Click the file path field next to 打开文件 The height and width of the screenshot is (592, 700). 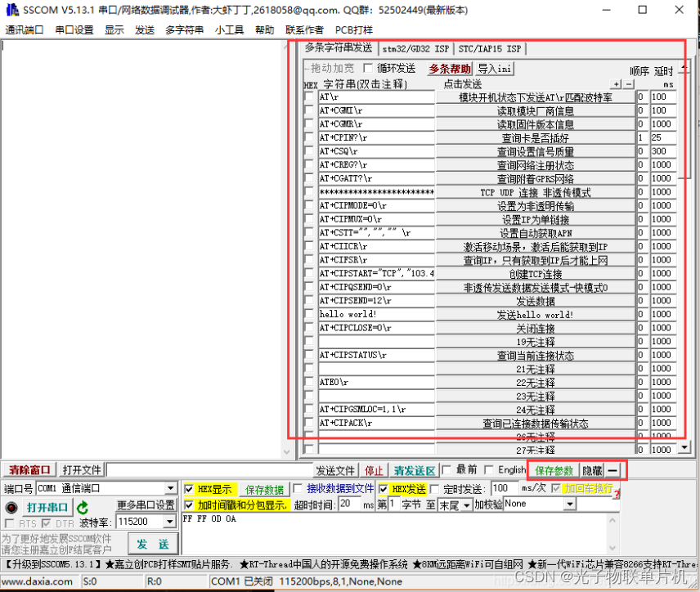click(x=210, y=470)
